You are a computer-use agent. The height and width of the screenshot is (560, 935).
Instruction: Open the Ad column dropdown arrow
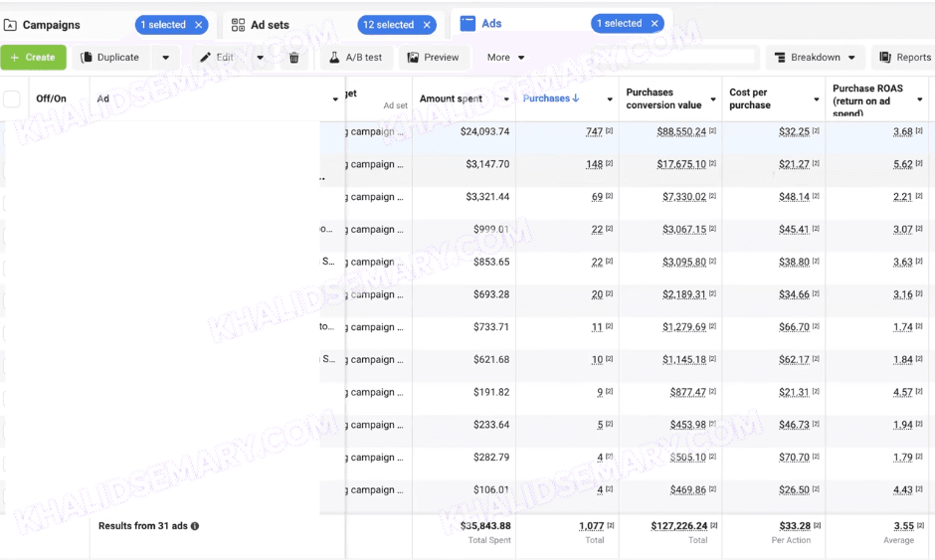point(335,99)
